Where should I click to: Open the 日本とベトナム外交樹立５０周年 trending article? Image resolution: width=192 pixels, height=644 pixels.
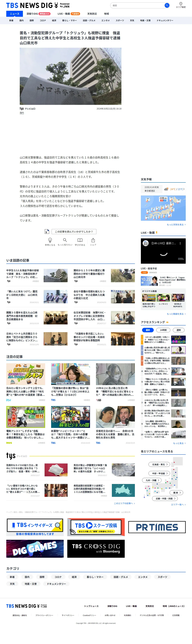(x=37, y=339)
